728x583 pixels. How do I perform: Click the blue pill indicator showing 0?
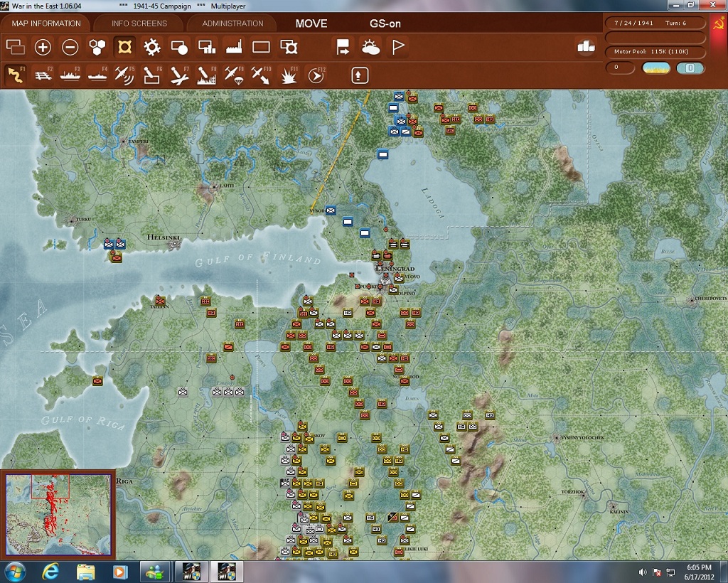[x=690, y=68]
